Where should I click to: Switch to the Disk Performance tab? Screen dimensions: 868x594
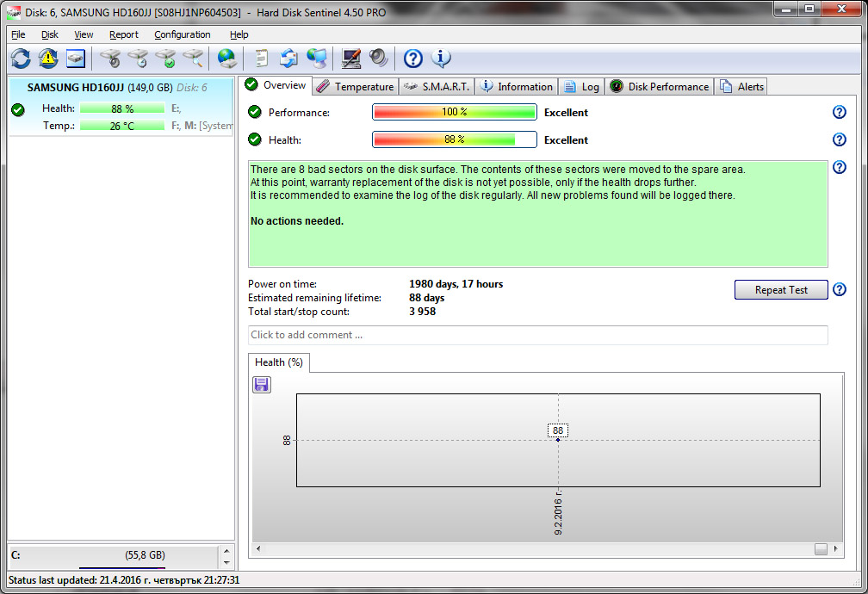pos(660,87)
